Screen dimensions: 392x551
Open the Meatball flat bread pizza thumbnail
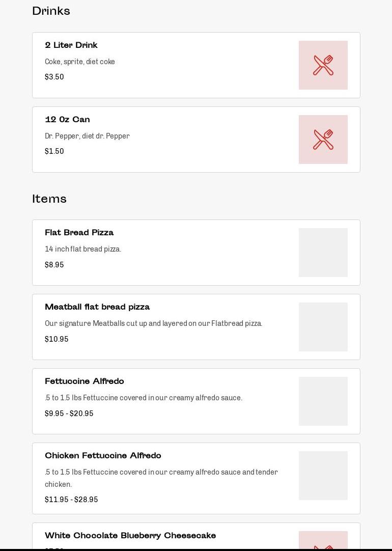point(323,327)
